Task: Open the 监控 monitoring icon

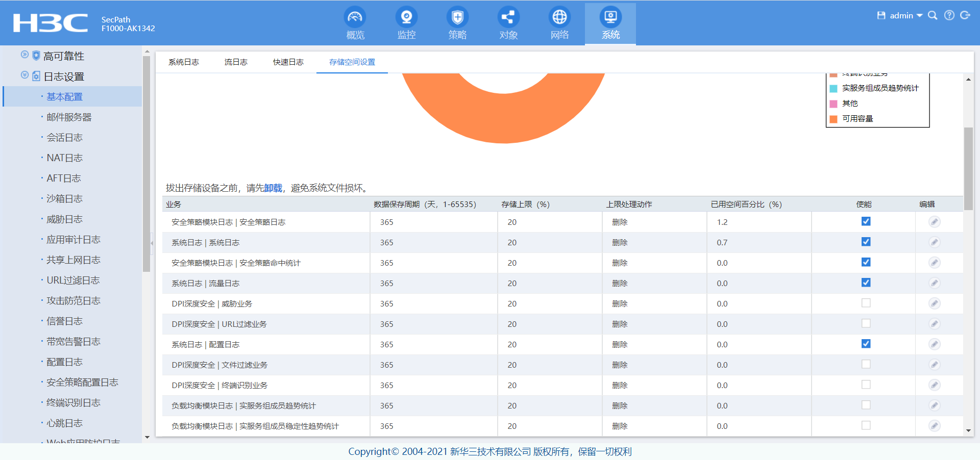Action: tap(406, 17)
